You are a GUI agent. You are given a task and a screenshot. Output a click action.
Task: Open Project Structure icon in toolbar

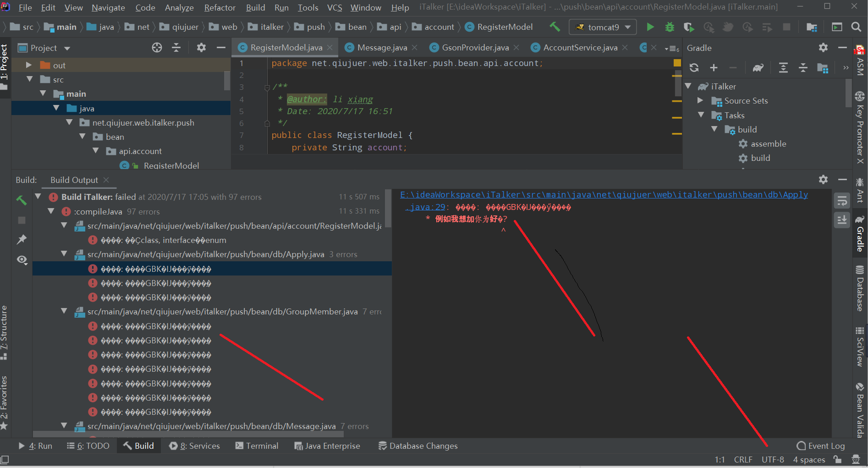tap(812, 27)
